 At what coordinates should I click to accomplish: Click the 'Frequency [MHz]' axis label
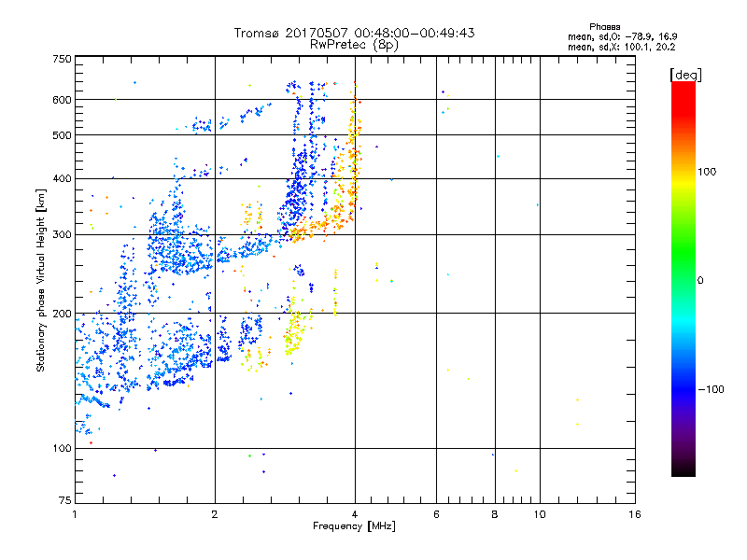(354, 526)
